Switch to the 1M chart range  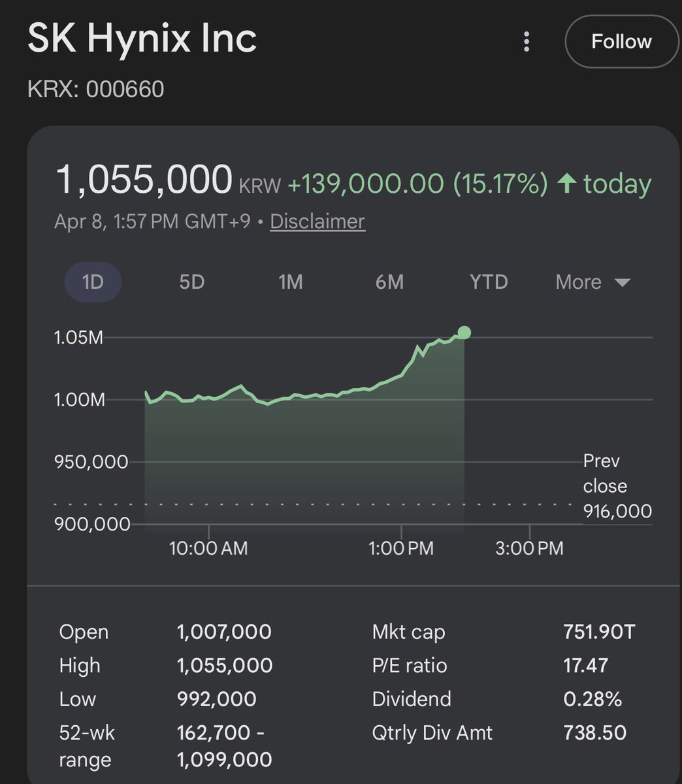(x=291, y=282)
